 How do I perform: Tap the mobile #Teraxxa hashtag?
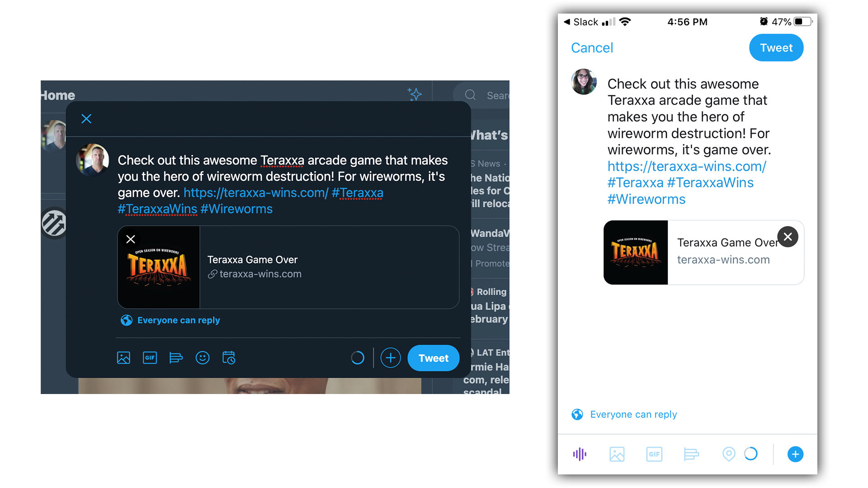click(x=635, y=183)
